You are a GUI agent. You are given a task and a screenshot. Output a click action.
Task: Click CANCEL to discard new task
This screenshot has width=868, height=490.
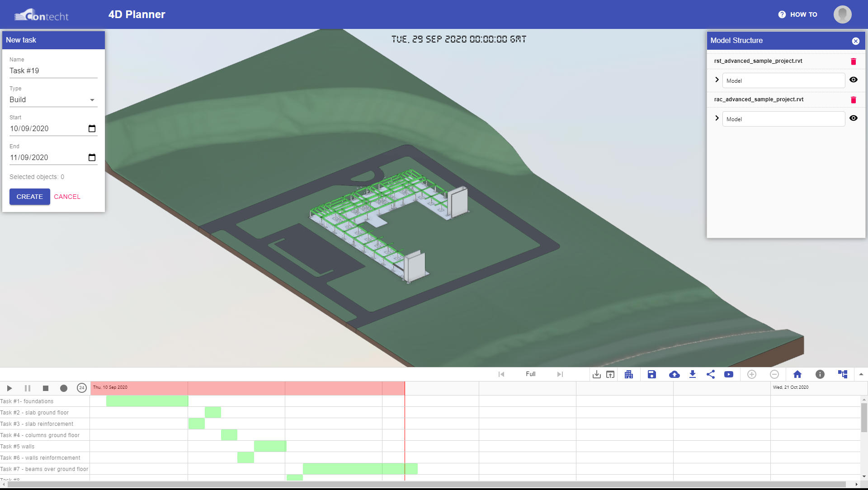click(67, 197)
